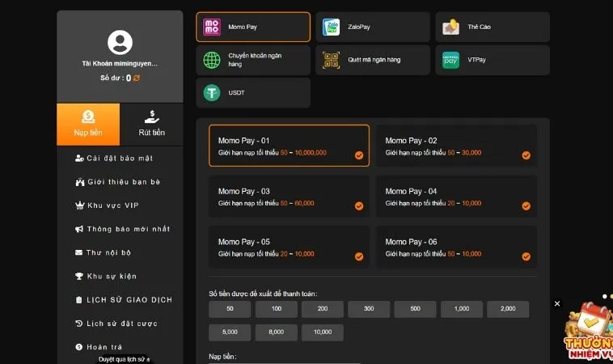Click the QR code icon for Quét mã ngân hàng

(x=331, y=60)
